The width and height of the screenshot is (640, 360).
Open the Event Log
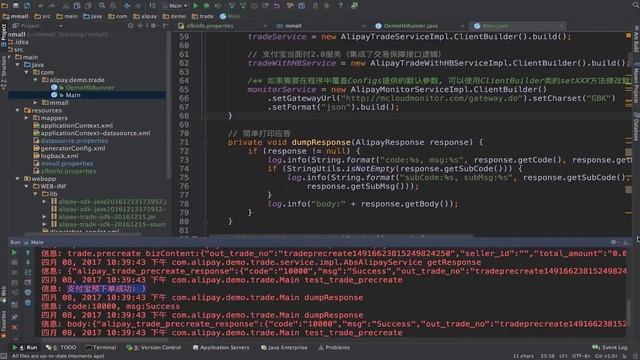coord(610,347)
